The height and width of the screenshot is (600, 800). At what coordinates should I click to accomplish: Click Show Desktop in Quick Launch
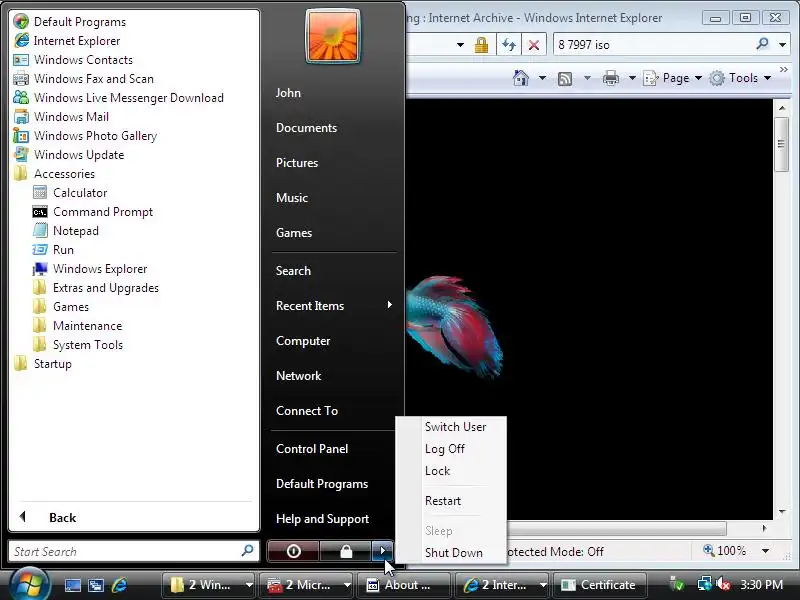coord(72,585)
